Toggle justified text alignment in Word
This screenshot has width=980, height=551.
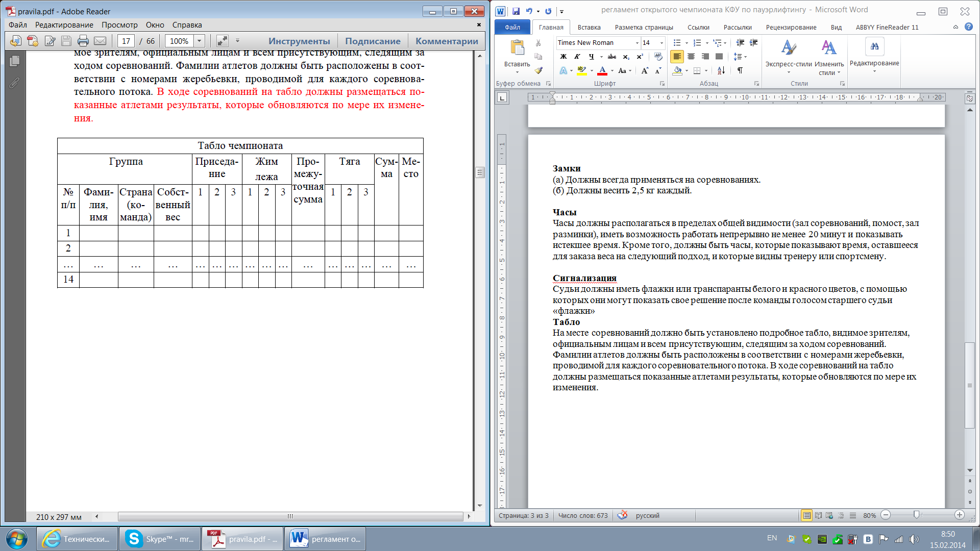pyautogui.click(x=719, y=57)
